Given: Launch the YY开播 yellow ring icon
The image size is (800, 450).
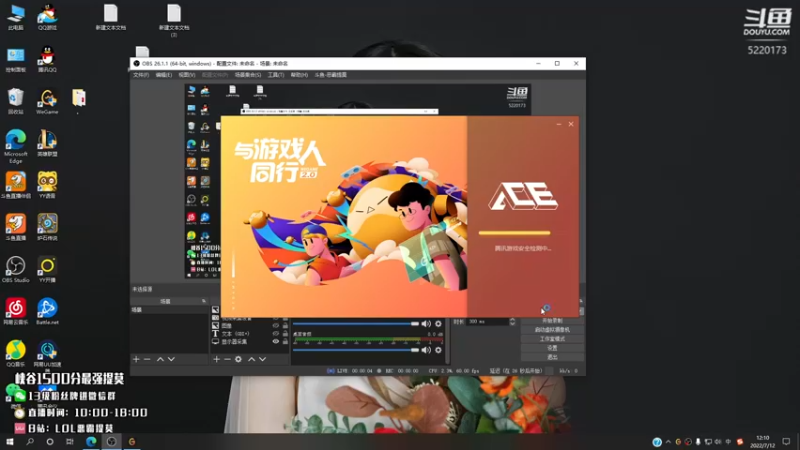Looking at the screenshot, I should [47, 270].
